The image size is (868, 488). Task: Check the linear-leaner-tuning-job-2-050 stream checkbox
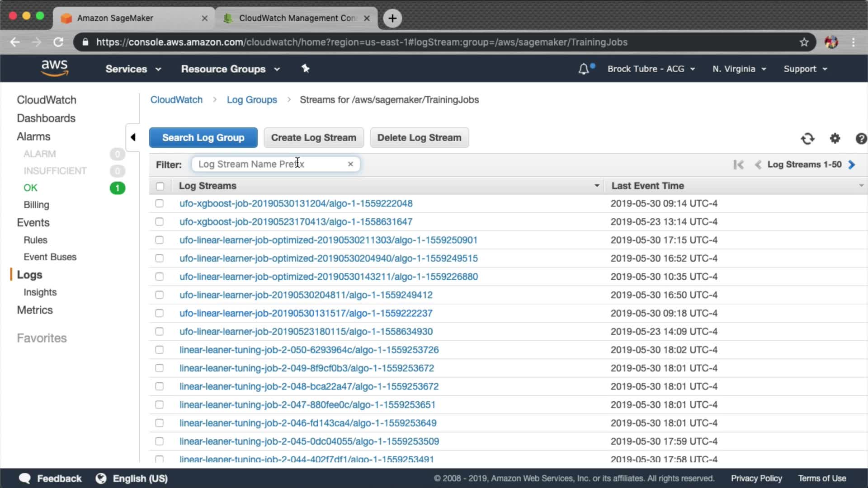coord(159,350)
